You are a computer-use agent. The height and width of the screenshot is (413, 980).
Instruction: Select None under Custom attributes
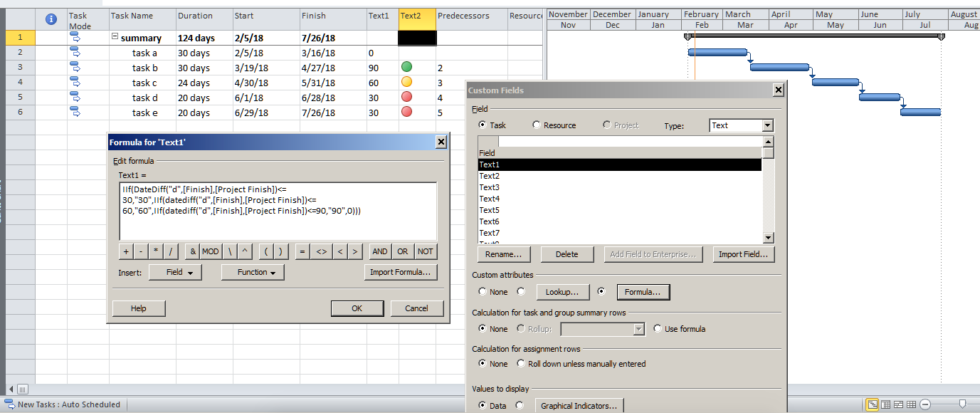coord(483,292)
